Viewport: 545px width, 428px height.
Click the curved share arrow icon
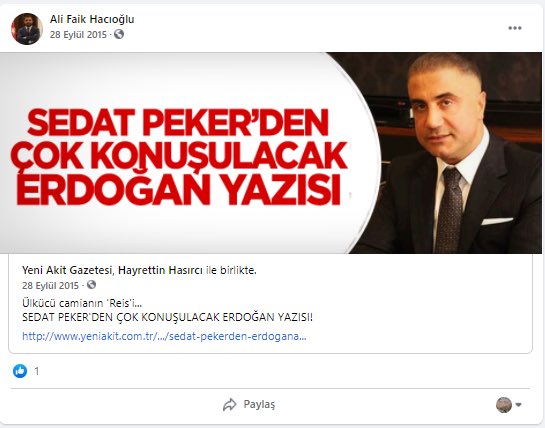[229, 405]
